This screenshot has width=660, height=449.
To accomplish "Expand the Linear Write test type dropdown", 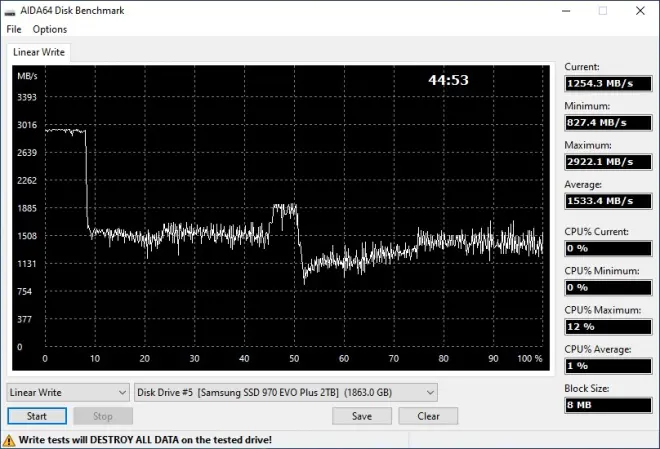I will tap(68, 392).
